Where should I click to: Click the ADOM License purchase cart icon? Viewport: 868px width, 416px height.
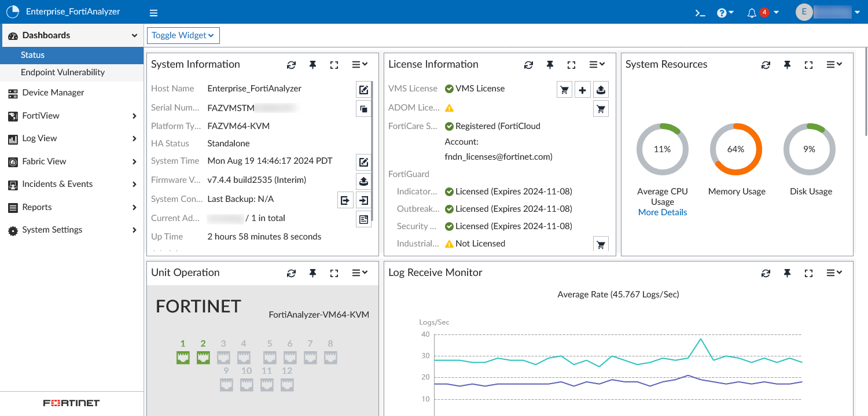click(601, 108)
